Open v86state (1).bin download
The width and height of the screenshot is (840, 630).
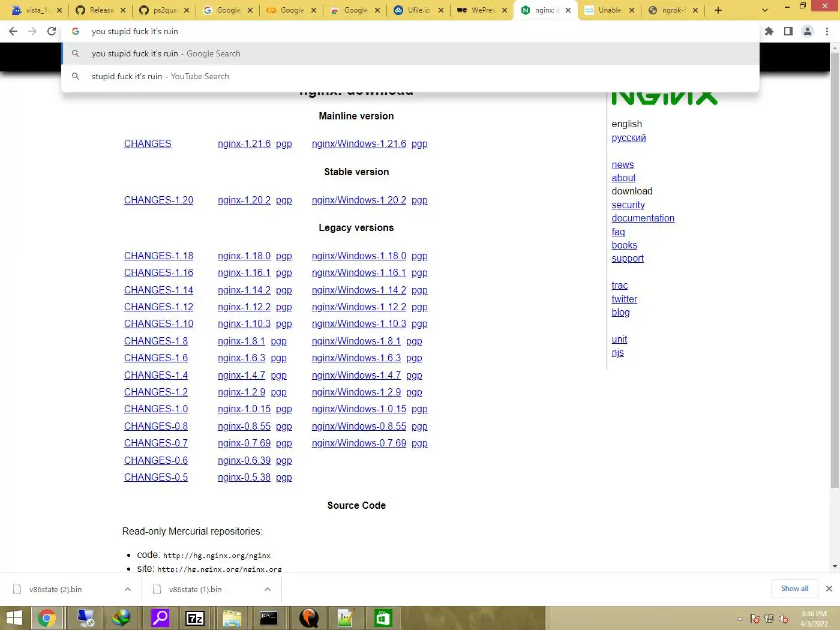(x=195, y=589)
